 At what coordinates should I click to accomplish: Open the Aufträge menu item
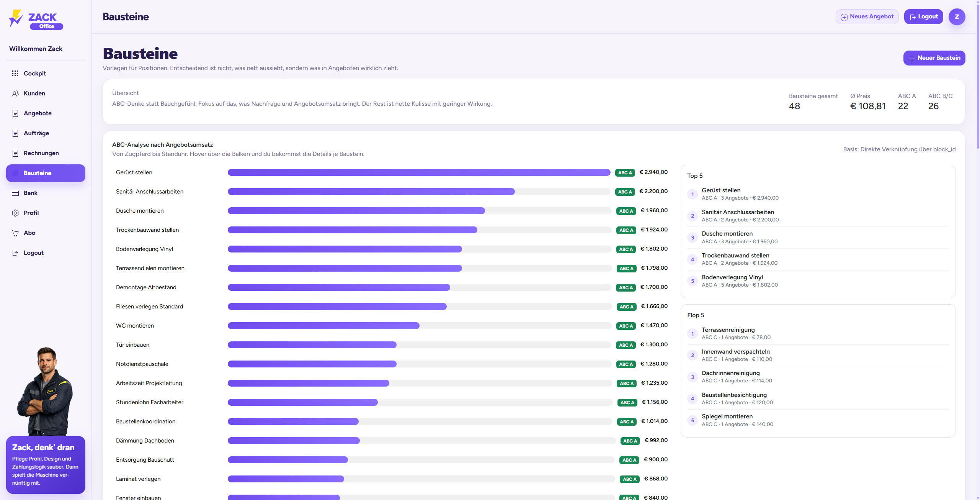[x=36, y=133]
